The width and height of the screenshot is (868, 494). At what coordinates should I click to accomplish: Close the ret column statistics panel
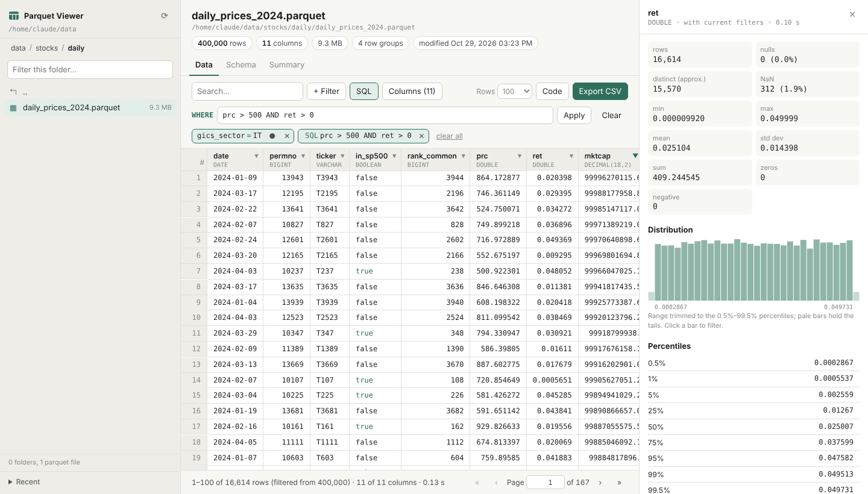click(x=852, y=14)
